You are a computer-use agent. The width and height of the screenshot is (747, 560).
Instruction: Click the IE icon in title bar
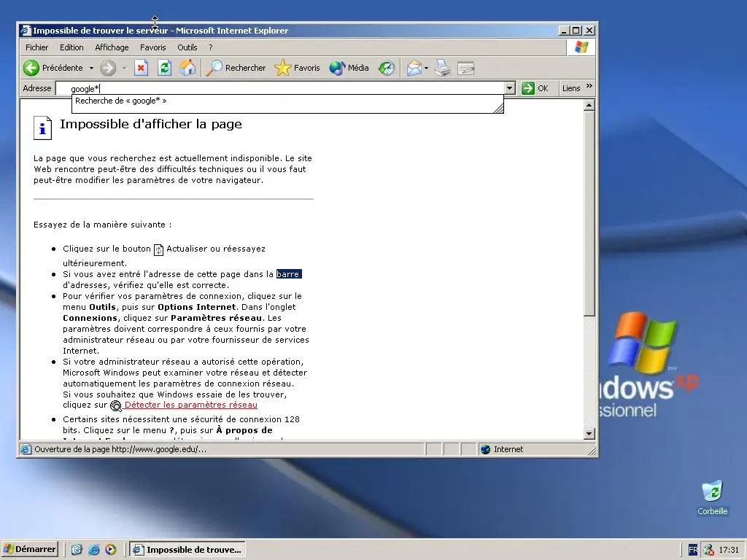(x=26, y=31)
